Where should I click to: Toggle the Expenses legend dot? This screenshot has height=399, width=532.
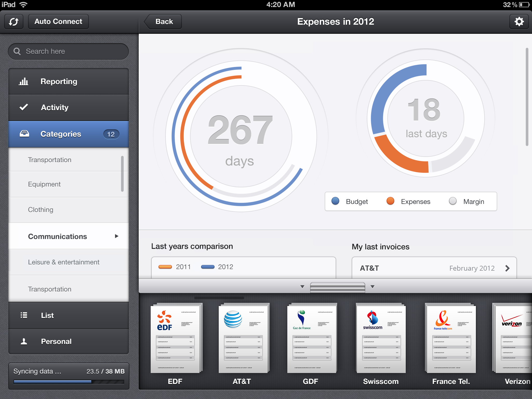click(x=390, y=201)
